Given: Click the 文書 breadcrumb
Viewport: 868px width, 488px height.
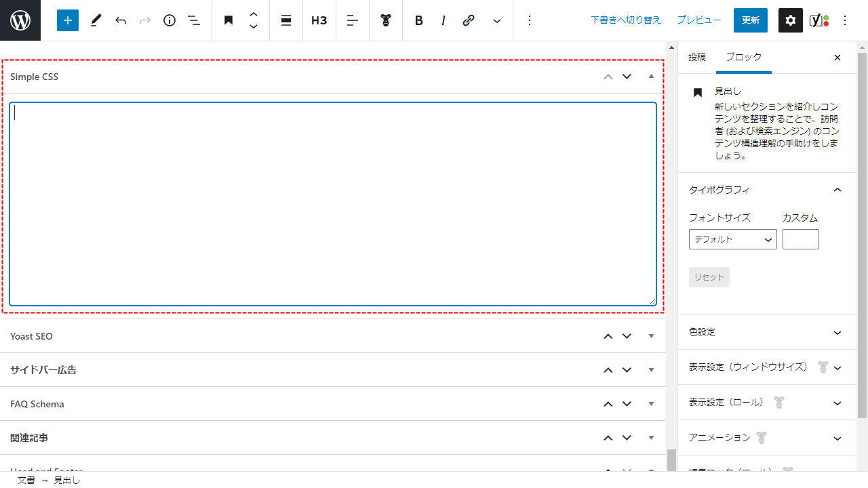Looking at the screenshot, I should pyautogui.click(x=26, y=480).
